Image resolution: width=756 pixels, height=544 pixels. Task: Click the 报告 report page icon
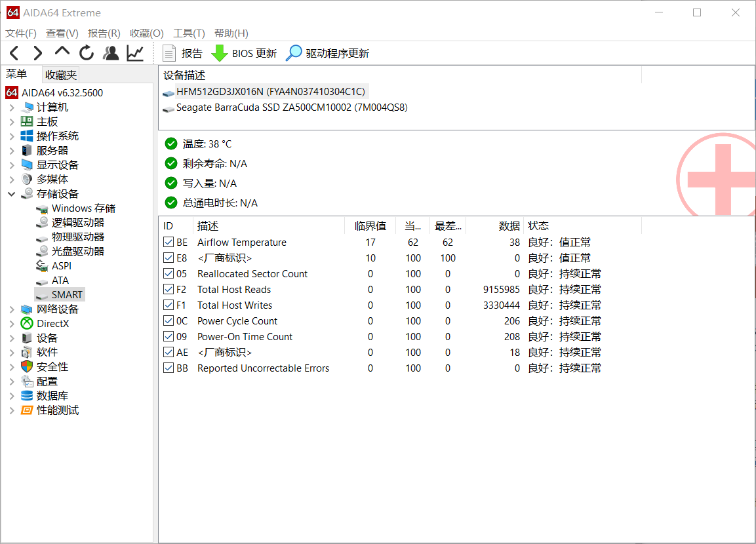coord(169,53)
